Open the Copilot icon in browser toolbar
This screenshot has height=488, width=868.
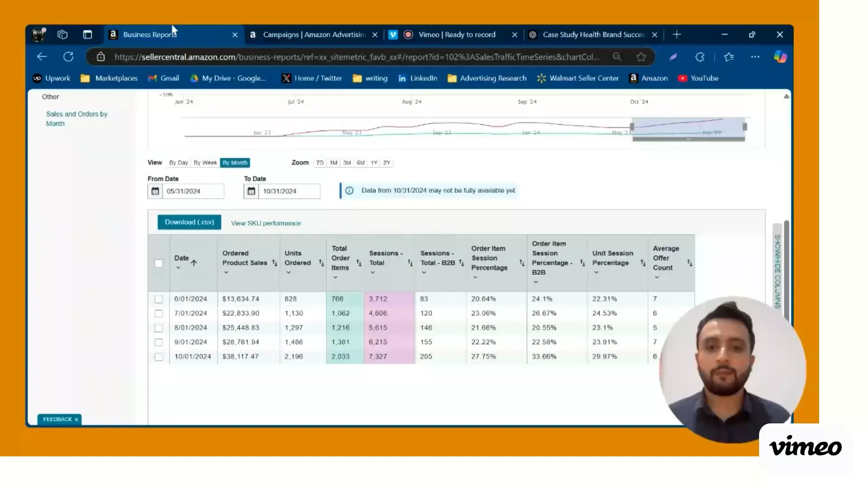click(780, 57)
